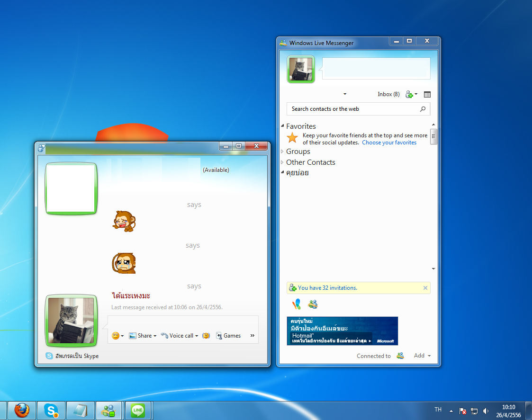Open the emoticon picker in chat window
This screenshot has width=532, height=420.
[x=116, y=336]
